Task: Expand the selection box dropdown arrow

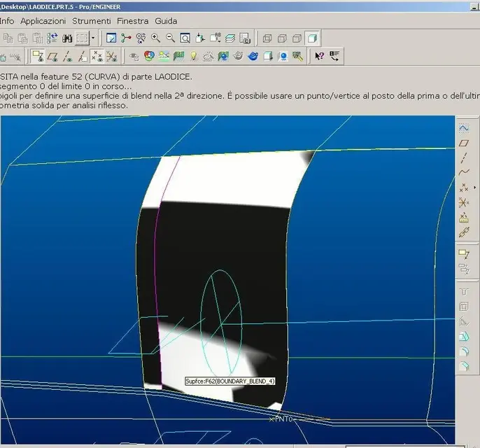Action: pyautogui.click(x=93, y=38)
